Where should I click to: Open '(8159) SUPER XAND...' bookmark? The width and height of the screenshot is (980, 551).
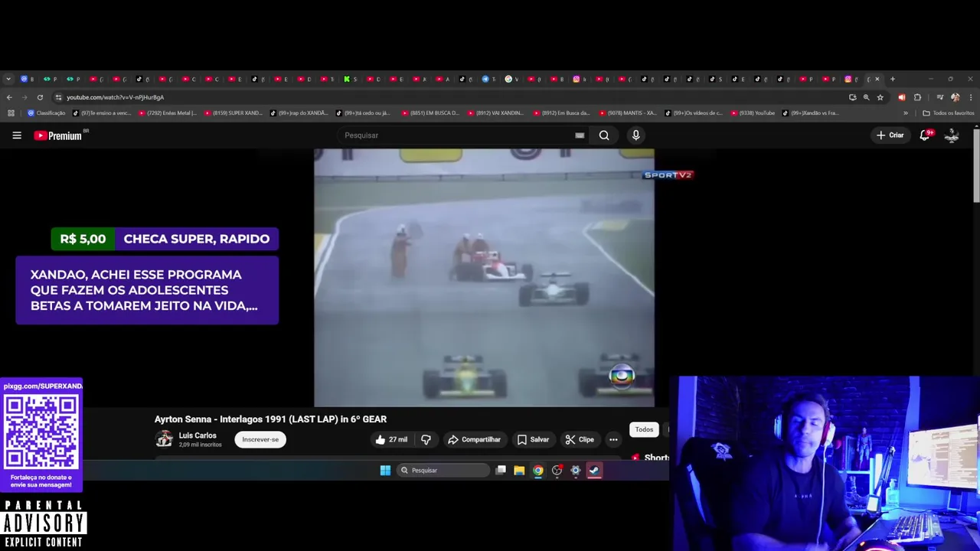click(x=234, y=113)
